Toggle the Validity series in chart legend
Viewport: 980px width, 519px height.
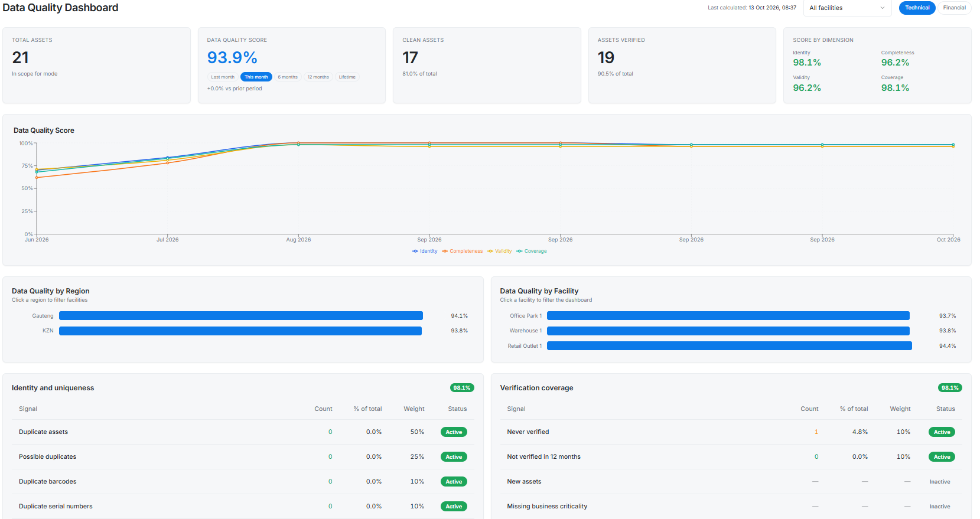coord(500,251)
